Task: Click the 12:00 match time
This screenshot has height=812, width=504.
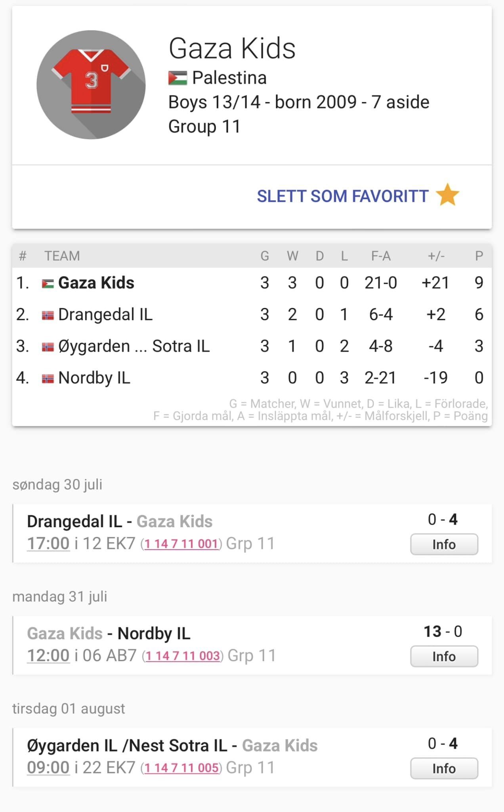Action: pos(48,655)
